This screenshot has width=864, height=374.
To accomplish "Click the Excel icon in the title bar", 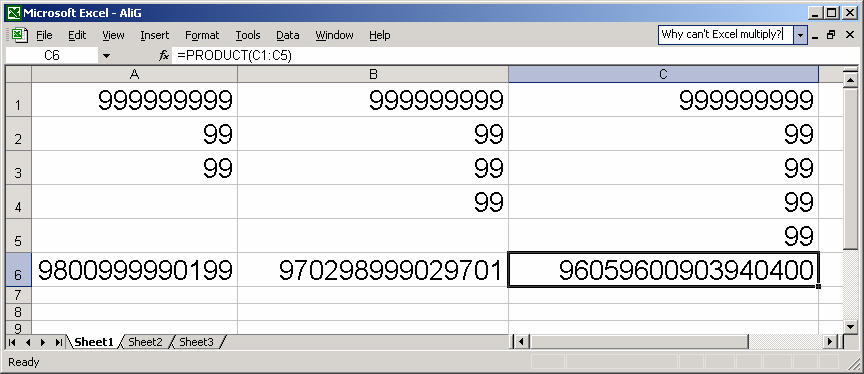I will (13, 12).
